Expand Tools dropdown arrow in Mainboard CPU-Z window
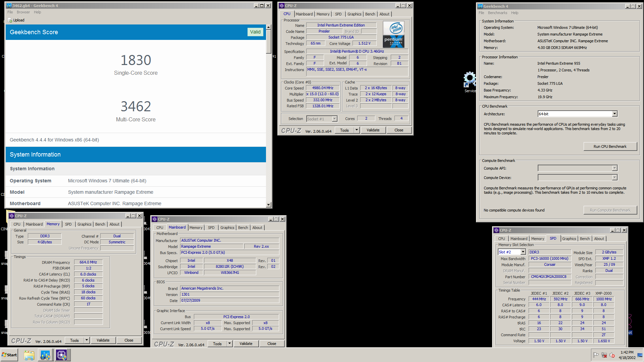644x362 pixels. 229,344
